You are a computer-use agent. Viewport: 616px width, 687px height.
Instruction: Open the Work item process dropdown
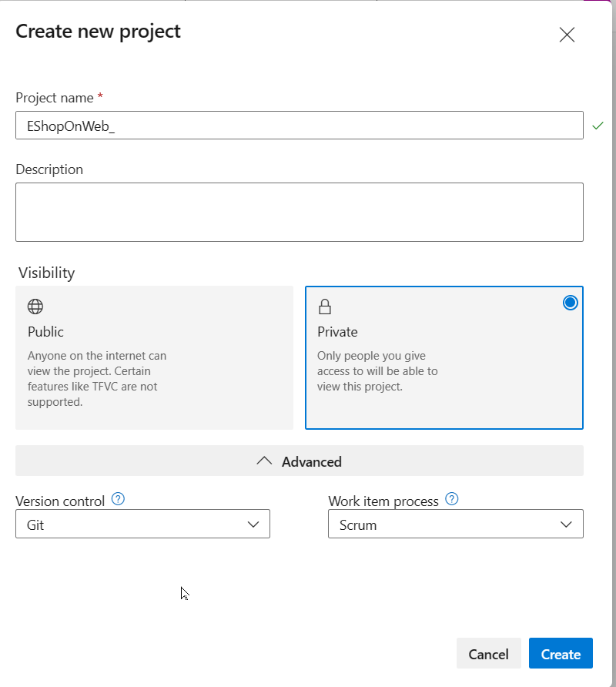pos(455,524)
